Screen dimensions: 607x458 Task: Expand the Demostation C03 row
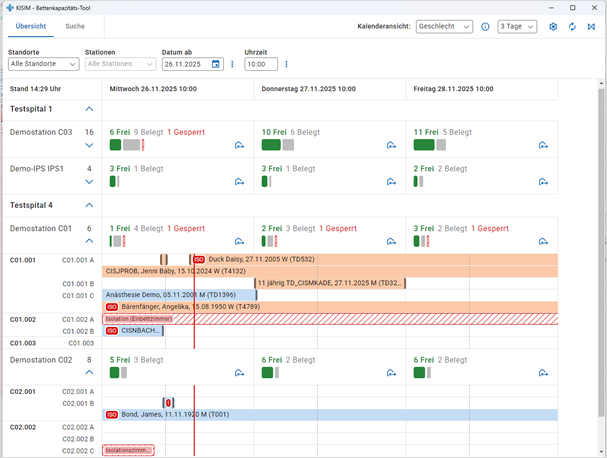click(x=89, y=146)
